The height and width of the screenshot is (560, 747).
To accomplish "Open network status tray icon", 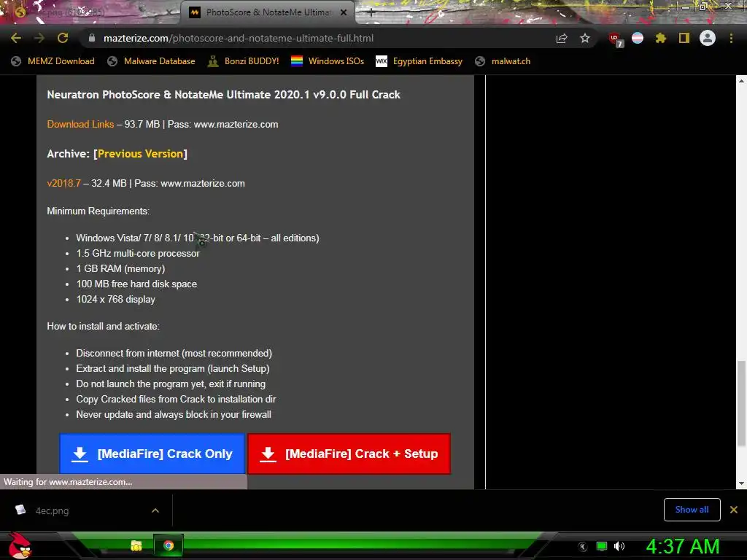I will [x=602, y=546].
